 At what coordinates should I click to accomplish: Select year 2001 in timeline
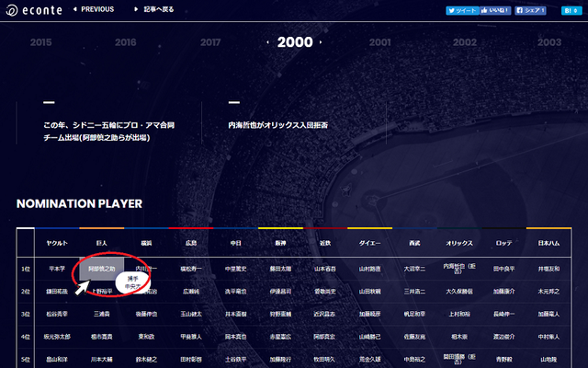coord(379,42)
